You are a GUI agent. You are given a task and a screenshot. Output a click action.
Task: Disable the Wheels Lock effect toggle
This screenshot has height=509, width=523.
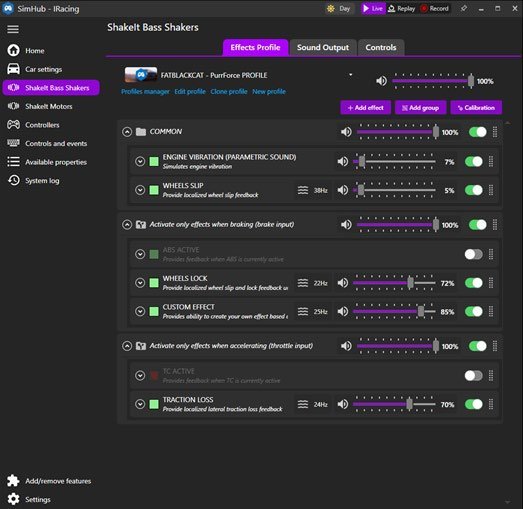click(x=474, y=283)
